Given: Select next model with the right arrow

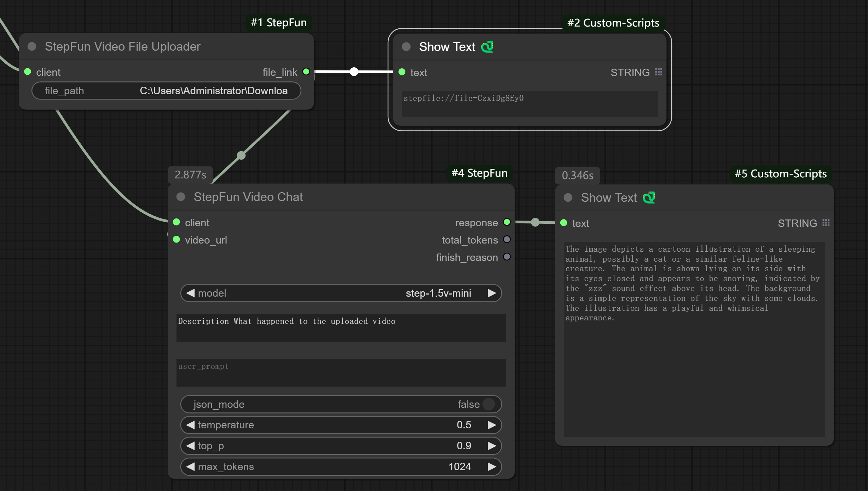Looking at the screenshot, I should (x=491, y=293).
